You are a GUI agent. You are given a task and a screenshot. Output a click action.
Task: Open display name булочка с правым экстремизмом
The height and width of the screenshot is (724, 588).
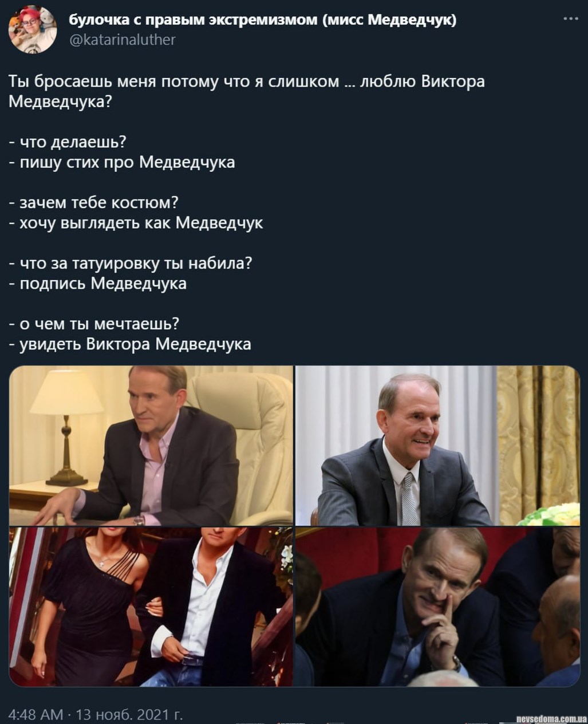click(263, 20)
